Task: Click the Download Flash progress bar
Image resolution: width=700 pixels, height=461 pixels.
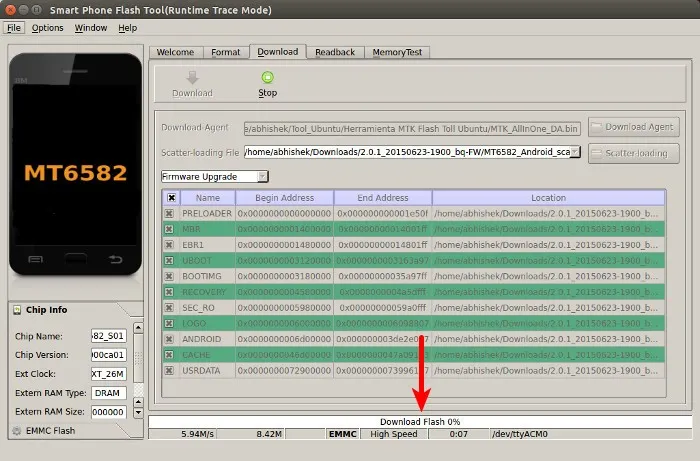Action: point(418,422)
